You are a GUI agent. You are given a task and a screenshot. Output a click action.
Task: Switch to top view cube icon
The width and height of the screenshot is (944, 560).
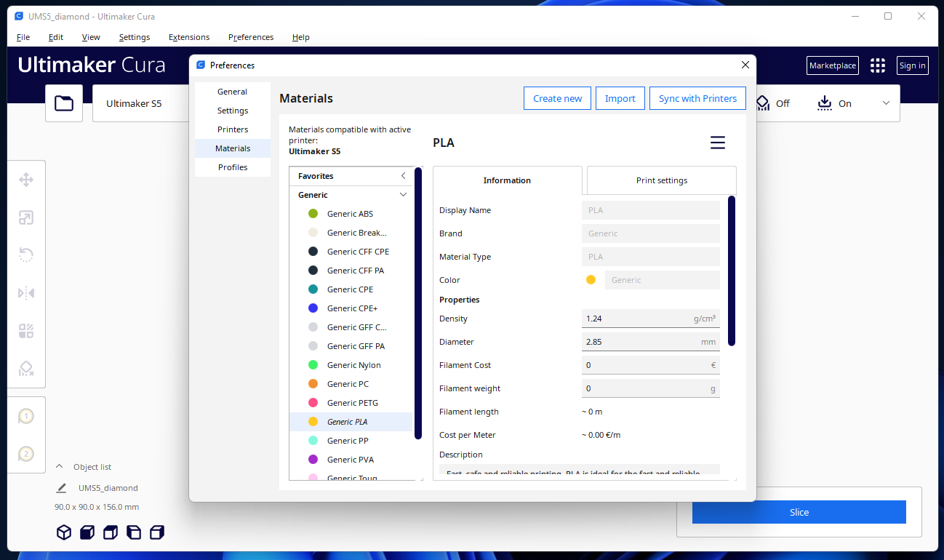tap(111, 532)
